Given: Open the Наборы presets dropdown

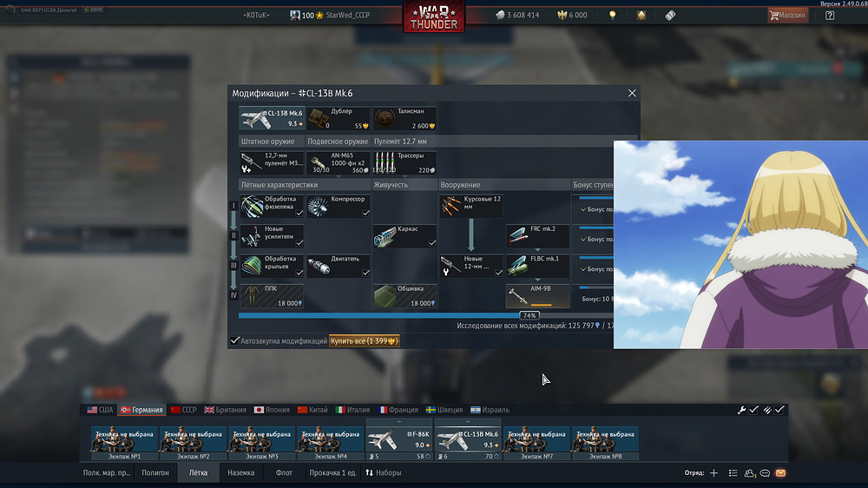Looking at the screenshot, I should [x=383, y=473].
